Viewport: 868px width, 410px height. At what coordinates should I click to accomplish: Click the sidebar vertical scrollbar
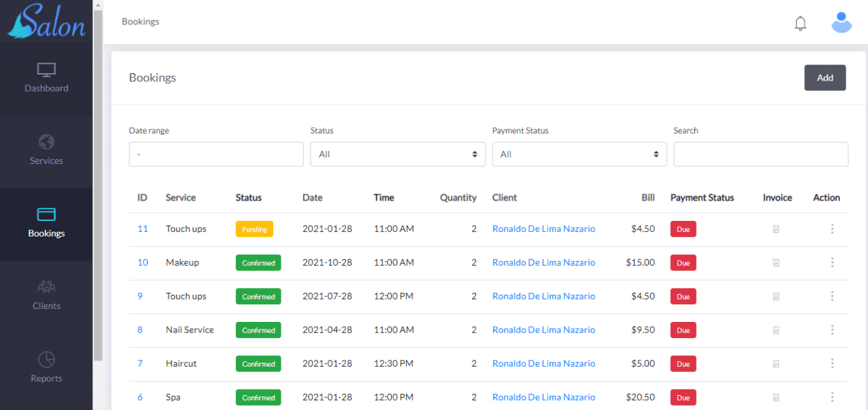pyautogui.click(x=98, y=183)
